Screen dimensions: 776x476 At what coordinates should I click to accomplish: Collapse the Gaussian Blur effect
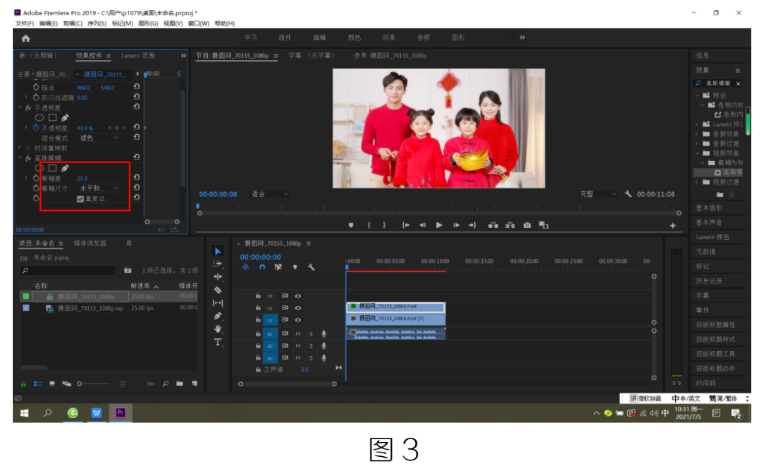pos(20,158)
